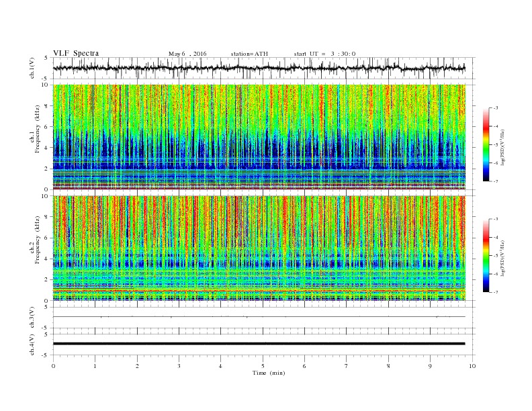The width and height of the screenshot is (532, 411).
Task: Click the ch.3 voltage trace line
Action: [x=259, y=317]
